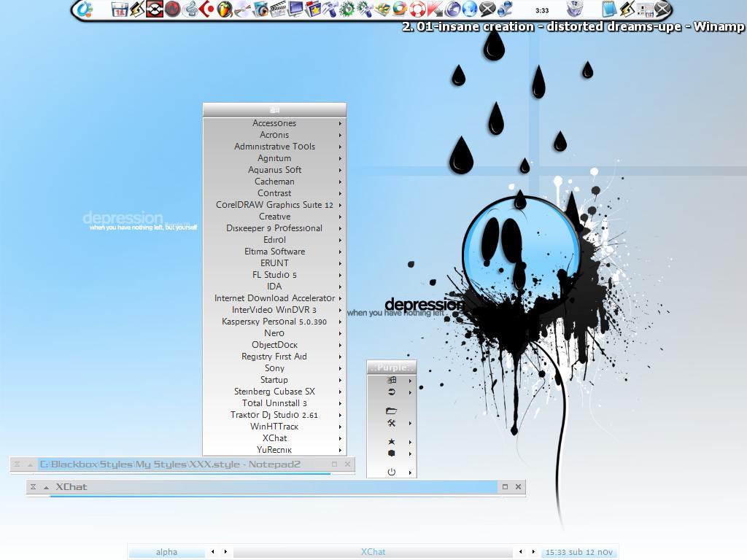Launch Winamp from the icon beside Traktor

136,9
